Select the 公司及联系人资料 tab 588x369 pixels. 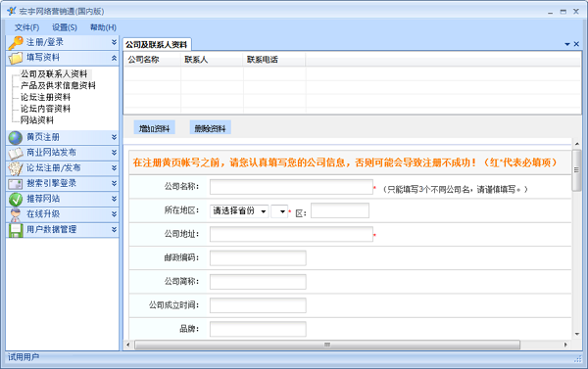pyautogui.click(x=157, y=45)
